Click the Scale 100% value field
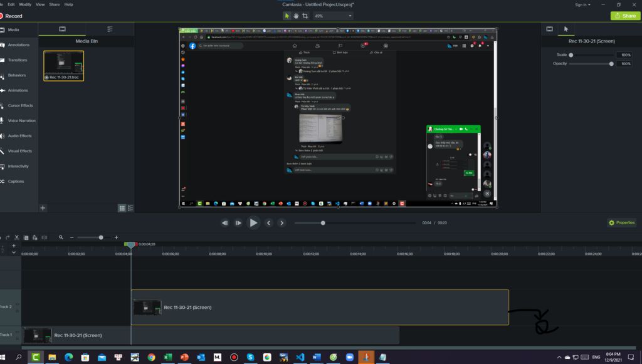This screenshot has width=642, height=364. (x=625, y=55)
